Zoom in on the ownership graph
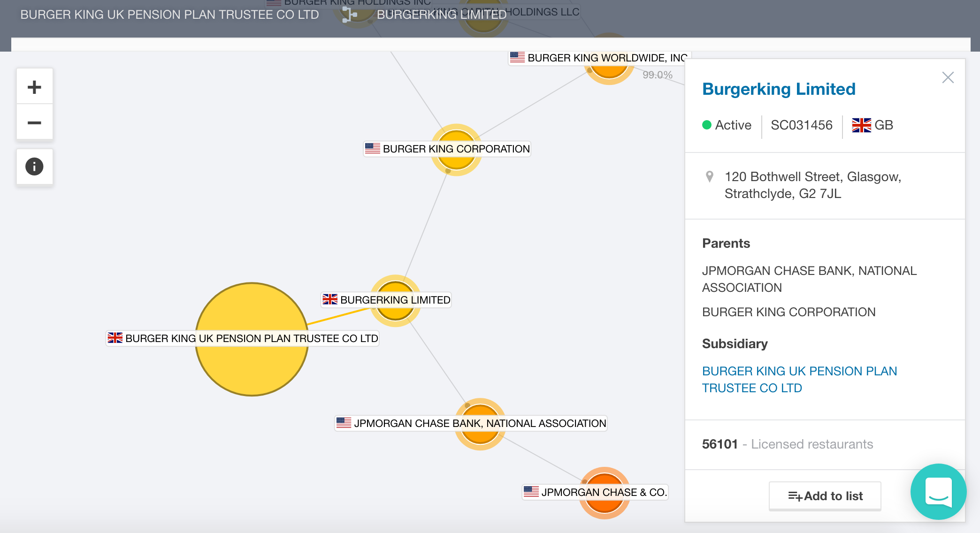 pos(34,87)
